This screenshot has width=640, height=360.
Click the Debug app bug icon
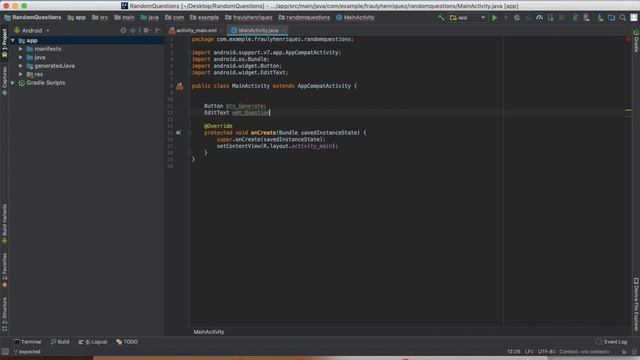(x=517, y=18)
